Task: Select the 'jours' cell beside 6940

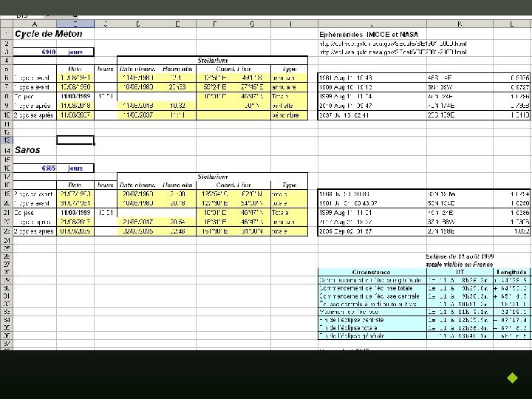Action: tap(75, 52)
